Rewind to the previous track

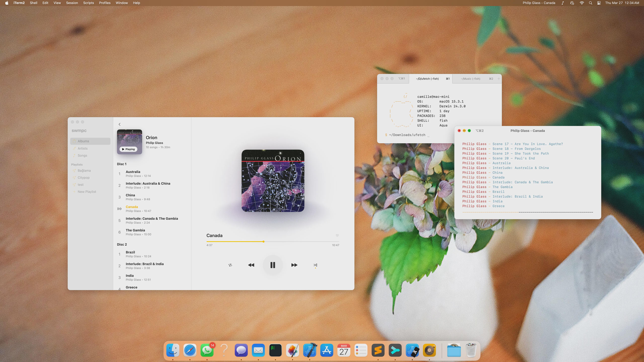tap(251, 265)
